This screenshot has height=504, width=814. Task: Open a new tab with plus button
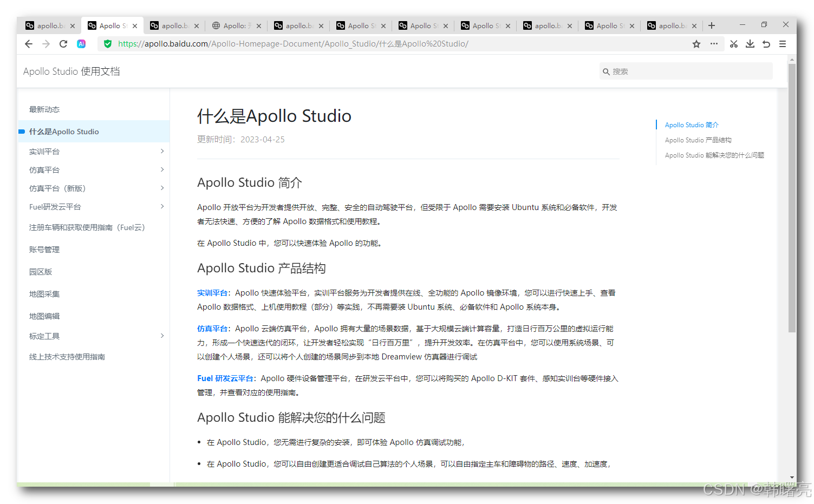712,25
